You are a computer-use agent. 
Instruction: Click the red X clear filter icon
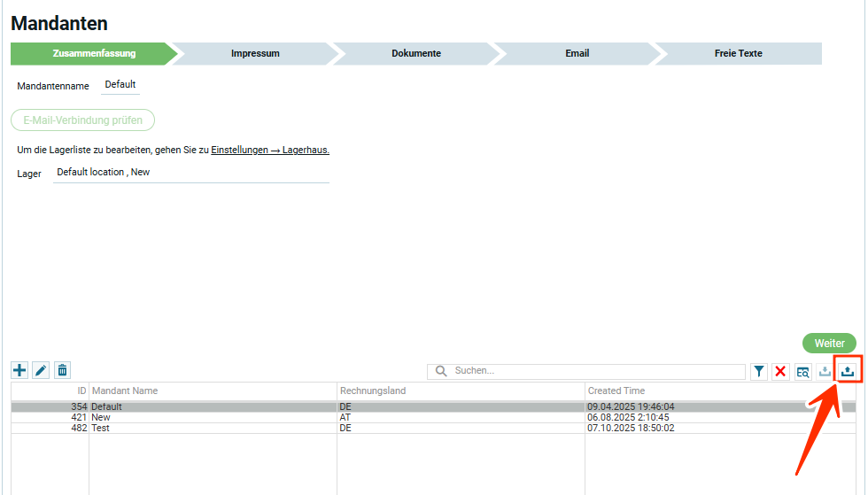[x=780, y=372]
